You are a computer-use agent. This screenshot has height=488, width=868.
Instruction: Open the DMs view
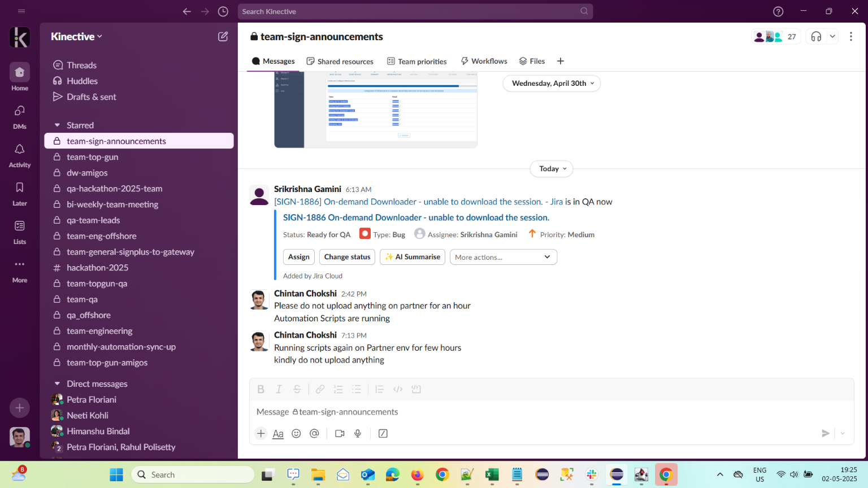20,116
